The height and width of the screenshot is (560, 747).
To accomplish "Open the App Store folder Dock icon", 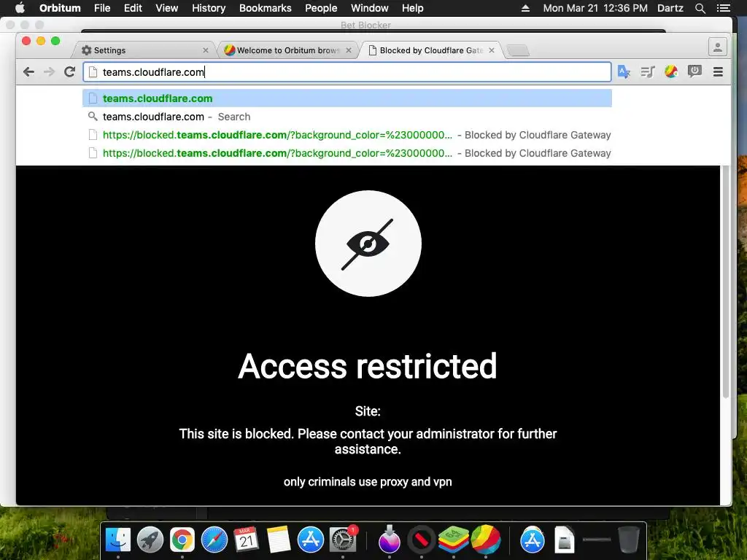I will (x=532, y=540).
